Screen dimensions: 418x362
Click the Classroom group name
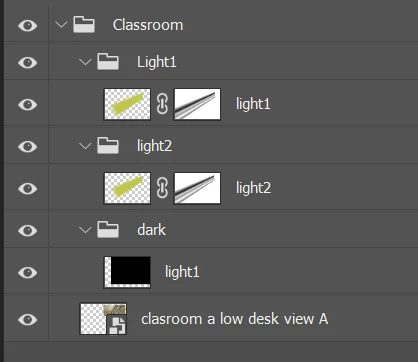point(148,25)
